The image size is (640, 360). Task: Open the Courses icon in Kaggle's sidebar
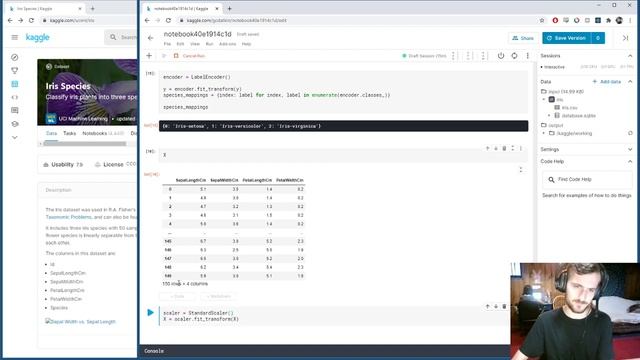(x=15, y=124)
